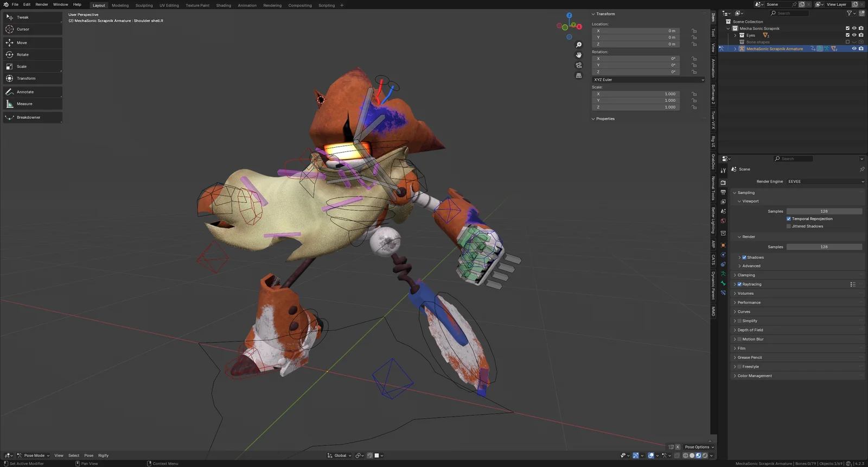Switch orthographic/perspective grid icon in viewport

[x=579, y=75]
